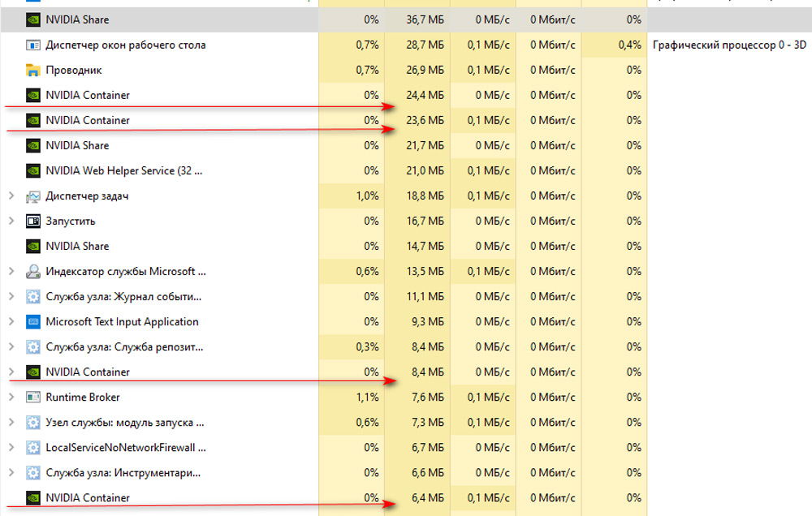
Task: Expand the Индексатор службы Microsoft group
Action: click(11, 271)
